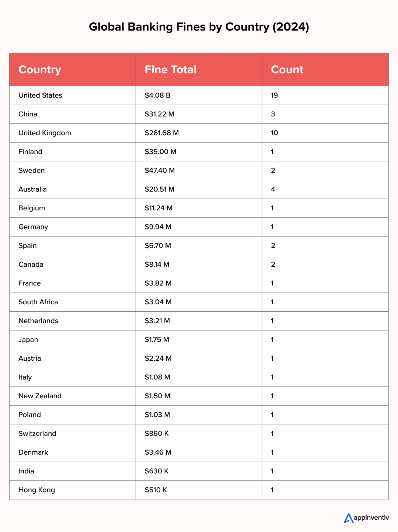Click the Count column header
The width and height of the screenshot is (398, 532).
click(287, 70)
